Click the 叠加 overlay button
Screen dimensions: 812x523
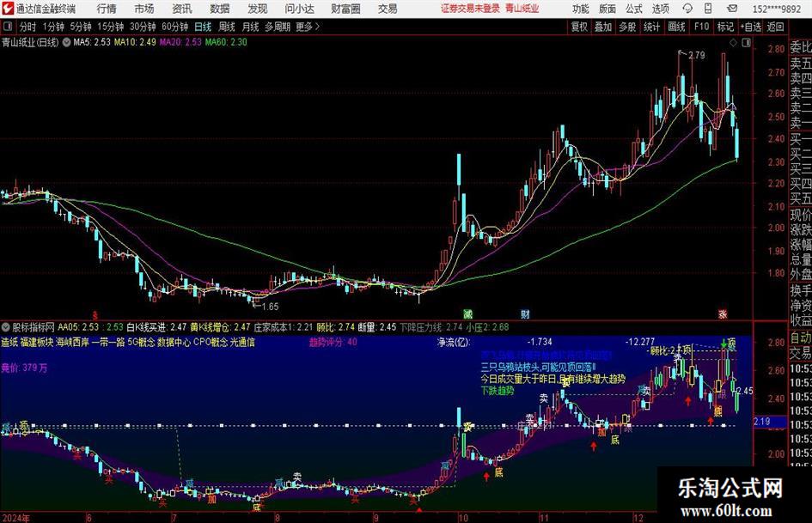pos(603,27)
